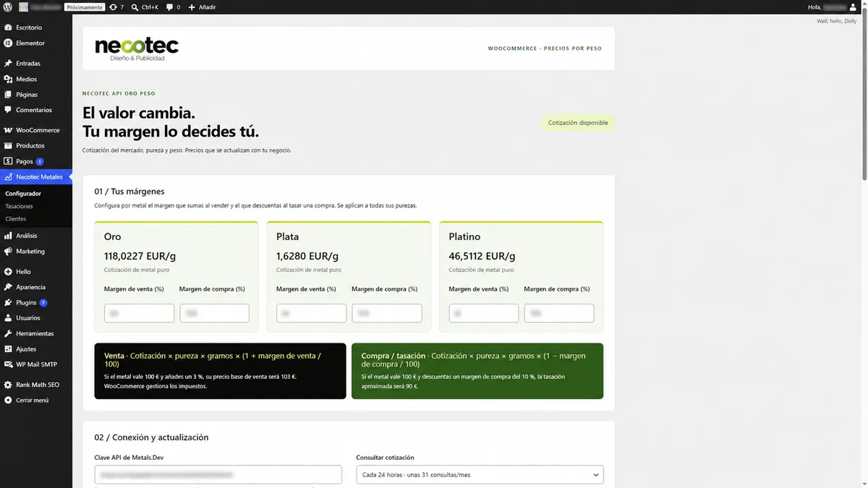Open the WP Mail SMTP icon
The width and height of the screenshot is (868, 488).
8,364
